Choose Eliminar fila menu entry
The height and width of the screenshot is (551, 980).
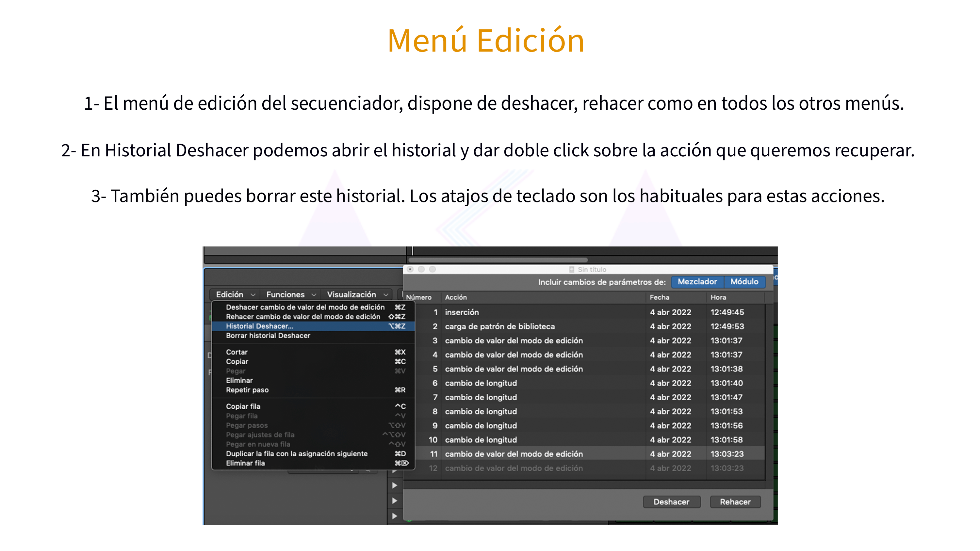click(313, 463)
